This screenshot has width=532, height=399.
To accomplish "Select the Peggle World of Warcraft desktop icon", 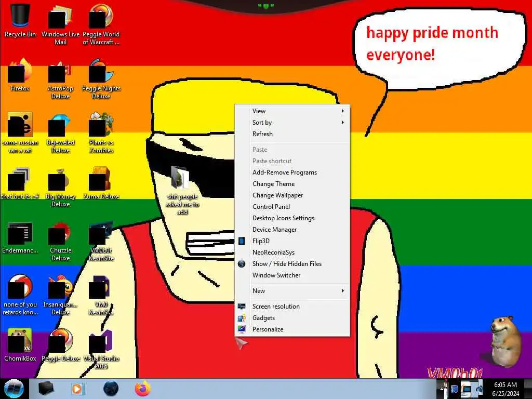I will coord(101,24).
